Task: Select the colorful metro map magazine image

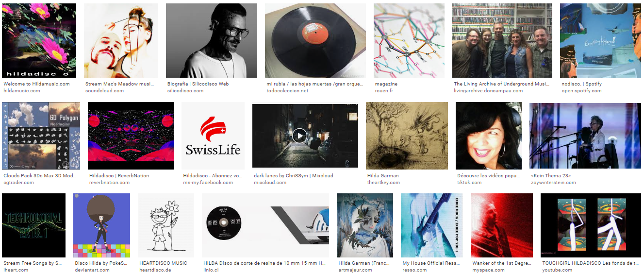Action: pos(409,41)
